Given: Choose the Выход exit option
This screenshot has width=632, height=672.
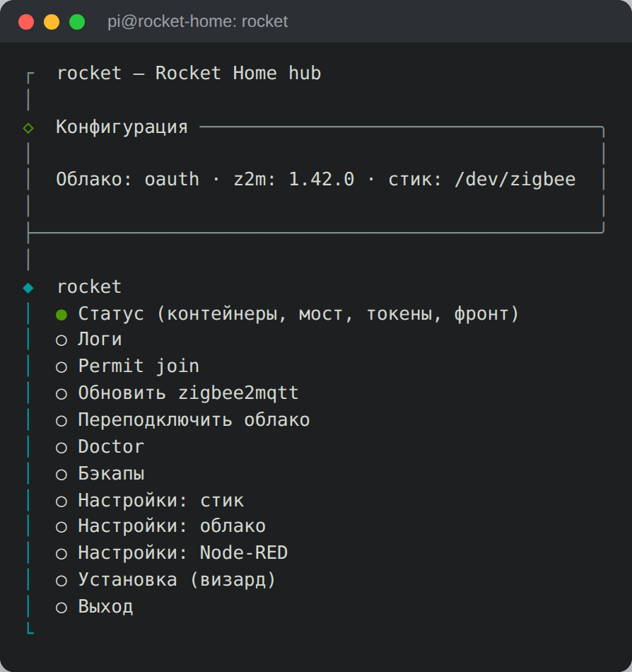Looking at the screenshot, I should pos(94,607).
